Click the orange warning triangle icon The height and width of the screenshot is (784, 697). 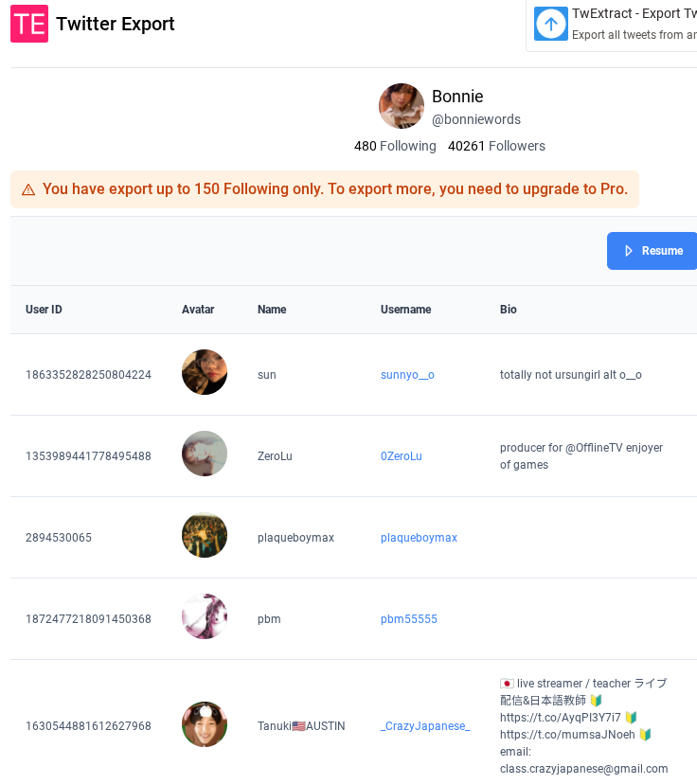(x=28, y=190)
